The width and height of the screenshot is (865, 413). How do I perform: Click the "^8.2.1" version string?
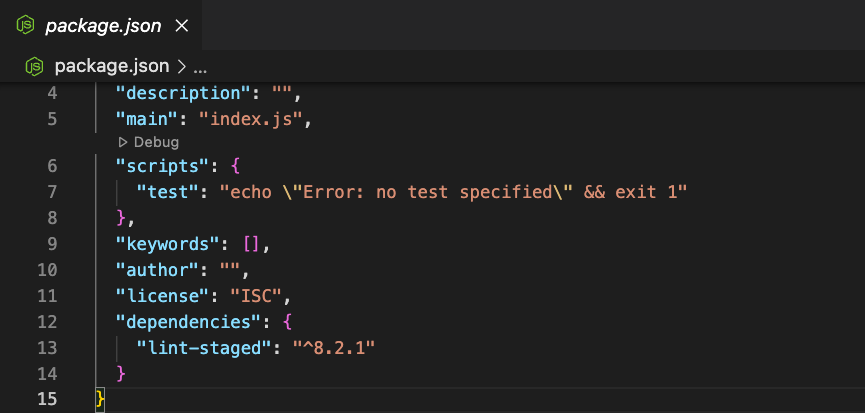click(334, 348)
